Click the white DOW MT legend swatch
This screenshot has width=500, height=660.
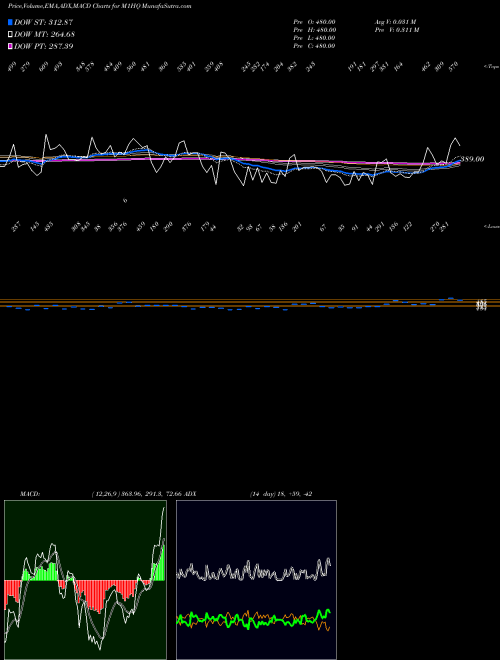point(10,34)
